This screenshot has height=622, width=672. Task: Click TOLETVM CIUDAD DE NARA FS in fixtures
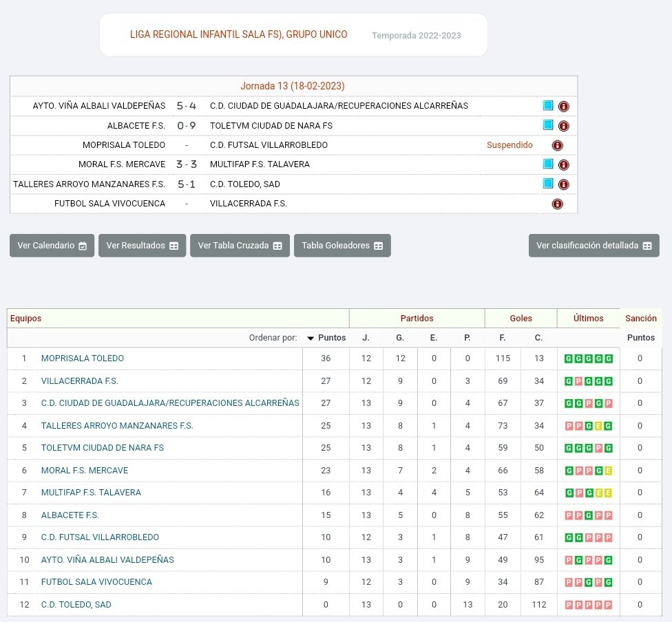[x=271, y=125]
